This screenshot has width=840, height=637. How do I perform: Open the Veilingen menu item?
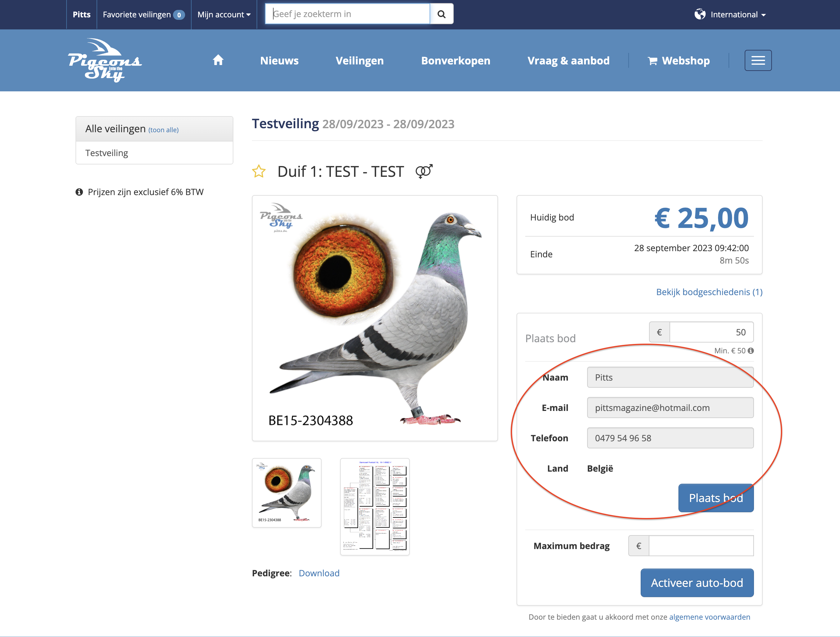click(x=359, y=60)
